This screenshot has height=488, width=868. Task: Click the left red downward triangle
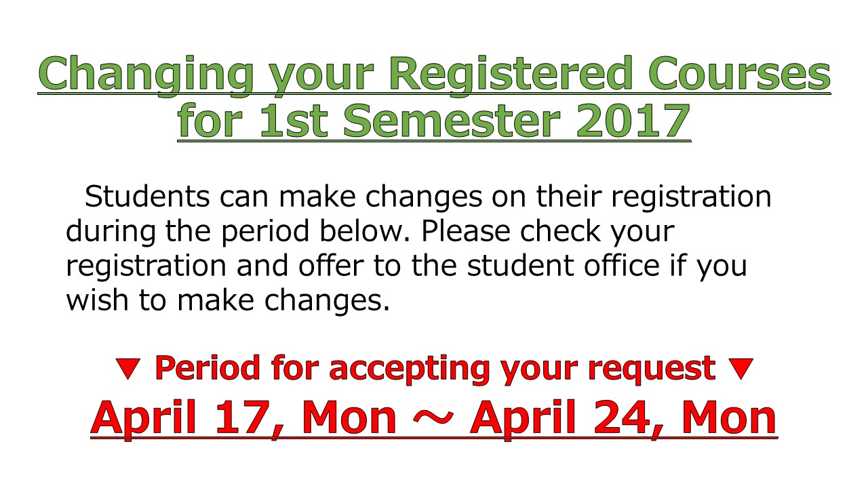coord(127,369)
